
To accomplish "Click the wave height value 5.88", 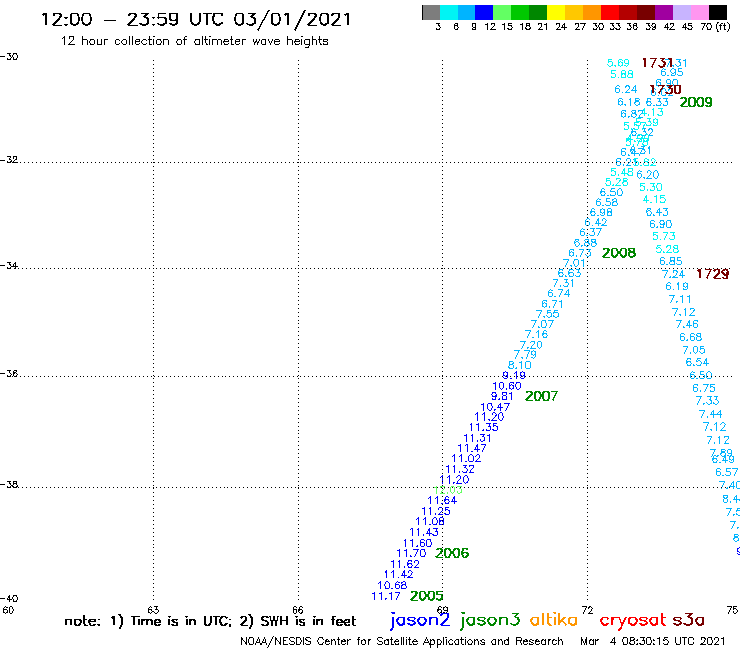I will tap(622, 74).
